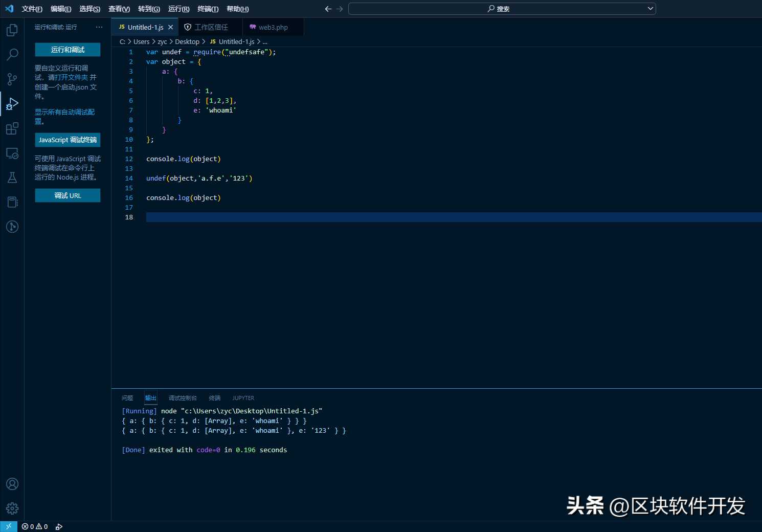762x532 pixels.
Task: Click the 调试 URL button
Action: point(68,195)
